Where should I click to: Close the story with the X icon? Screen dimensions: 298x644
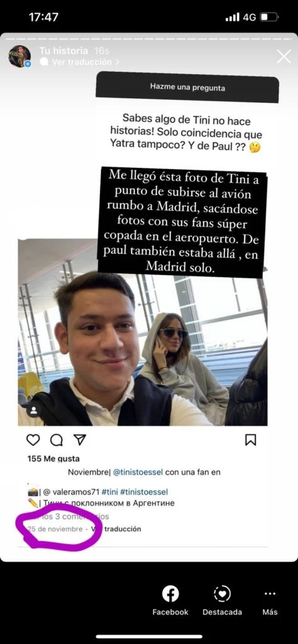[x=284, y=56]
